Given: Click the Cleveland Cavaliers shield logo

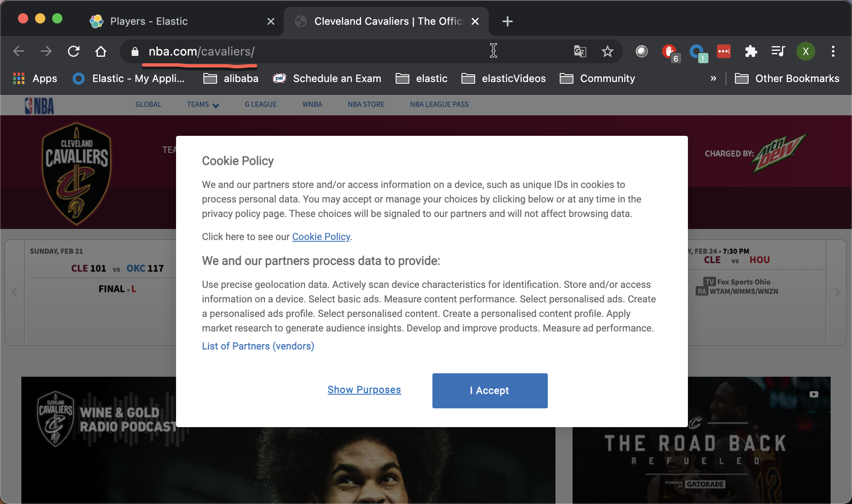Looking at the screenshot, I should (x=76, y=174).
